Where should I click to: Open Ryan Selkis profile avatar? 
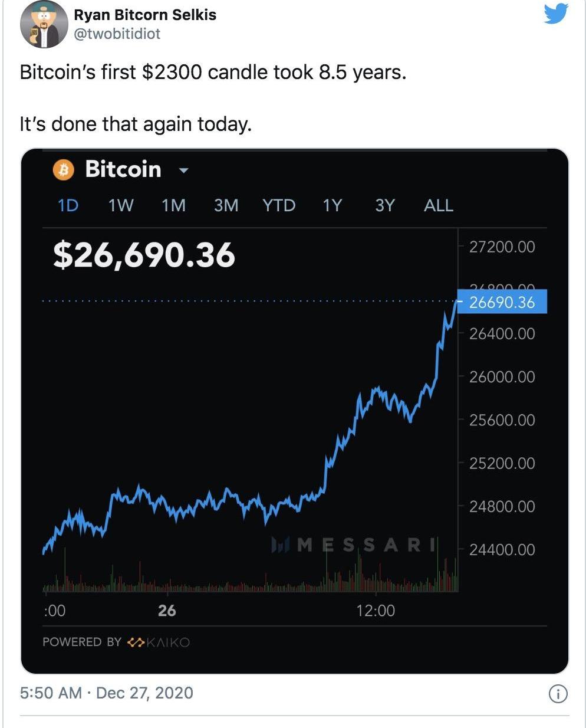pyautogui.click(x=44, y=24)
